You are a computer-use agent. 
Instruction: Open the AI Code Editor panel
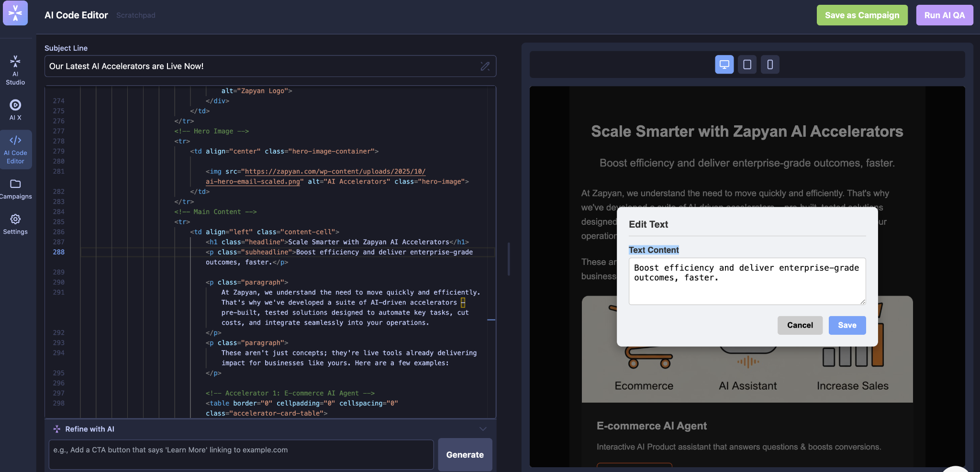[x=16, y=149]
